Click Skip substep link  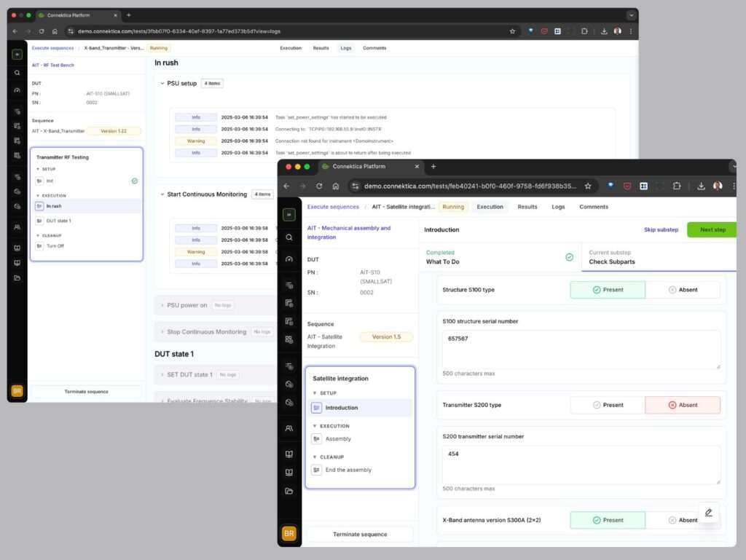[661, 229]
